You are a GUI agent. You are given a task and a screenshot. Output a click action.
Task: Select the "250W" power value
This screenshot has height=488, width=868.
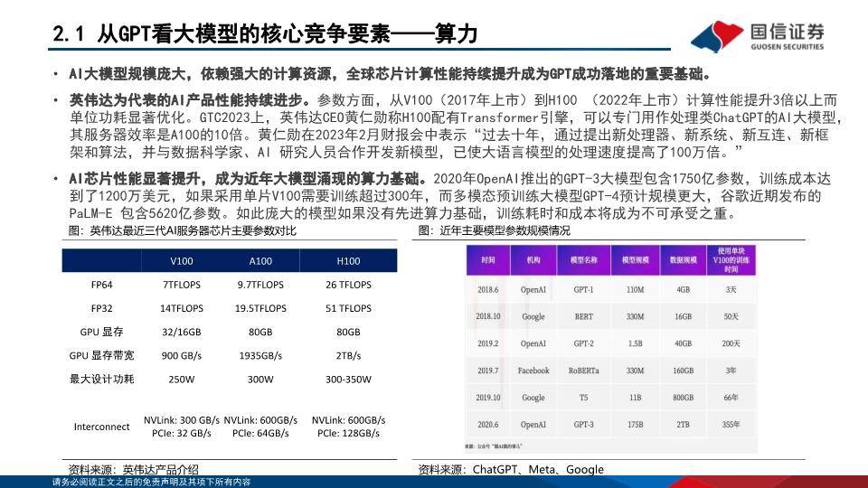point(182,380)
